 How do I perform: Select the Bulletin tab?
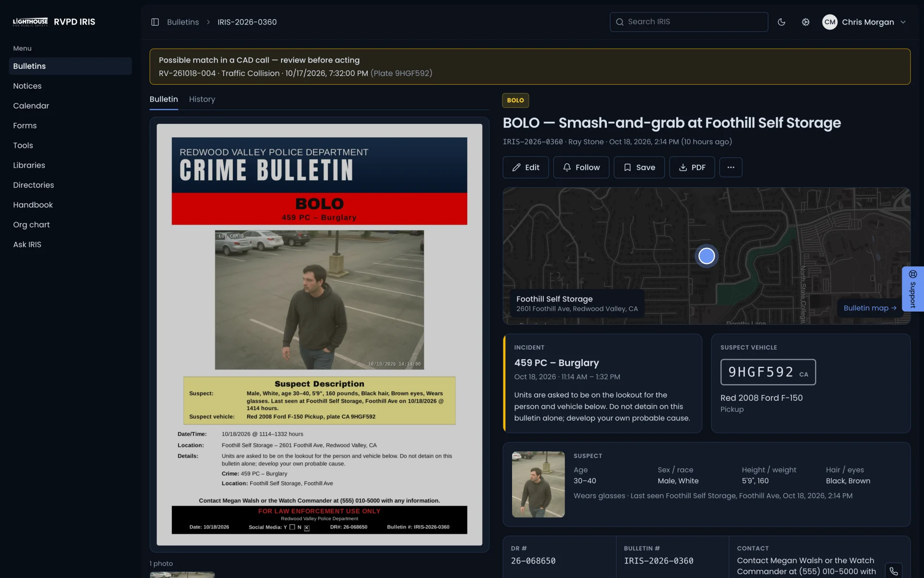pyautogui.click(x=164, y=99)
